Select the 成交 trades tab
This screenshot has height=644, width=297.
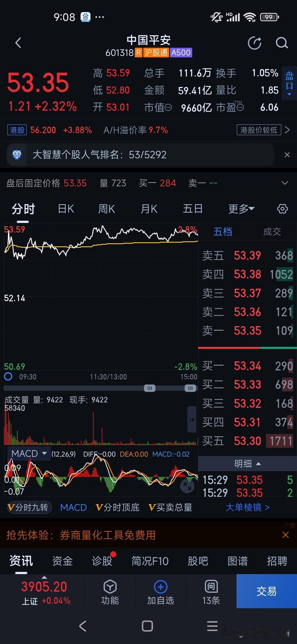(272, 232)
